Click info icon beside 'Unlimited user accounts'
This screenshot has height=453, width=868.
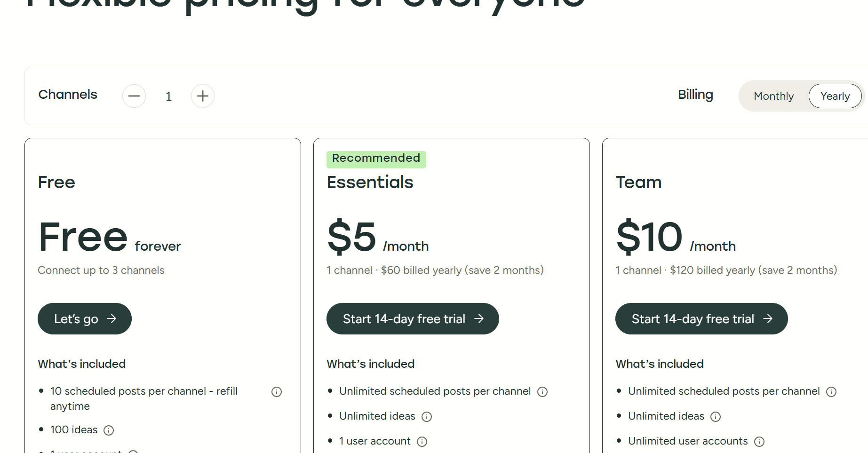tap(759, 442)
